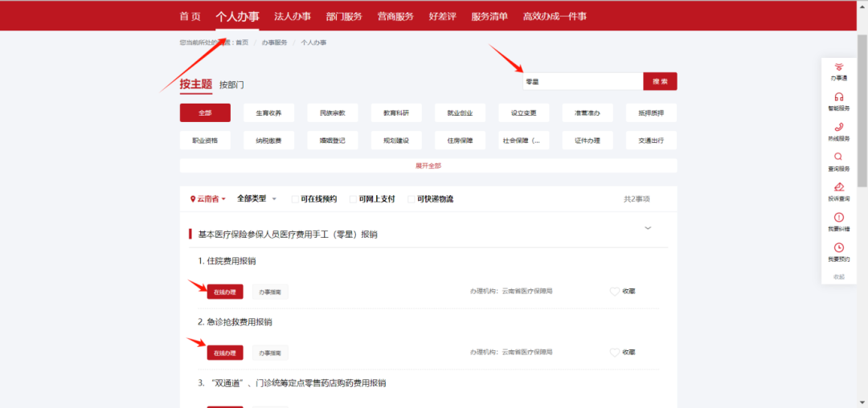Enable the 可在线预约 checkbox
The image size is (868, 408).
[x=295, y=199]
